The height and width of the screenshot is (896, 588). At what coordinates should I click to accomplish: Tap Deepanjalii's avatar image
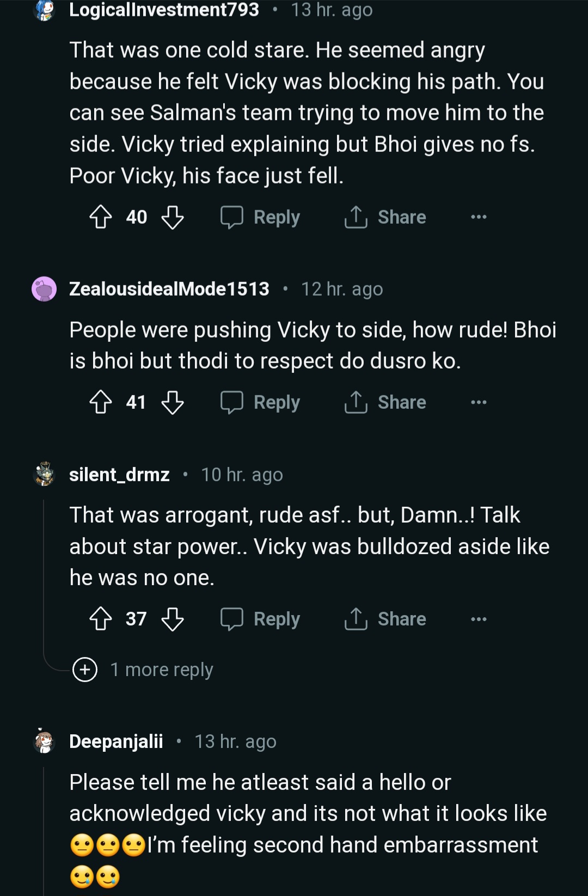pos(44,741)
